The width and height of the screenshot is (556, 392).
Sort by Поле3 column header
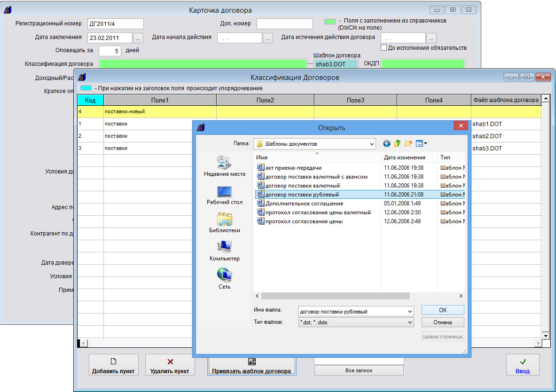[356, 101]
